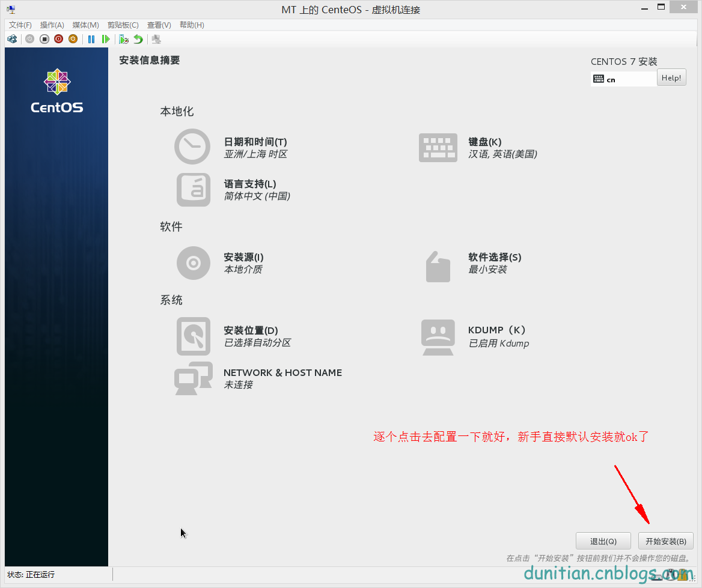Revert VM with green undo arrow

(x=138, y=40)
